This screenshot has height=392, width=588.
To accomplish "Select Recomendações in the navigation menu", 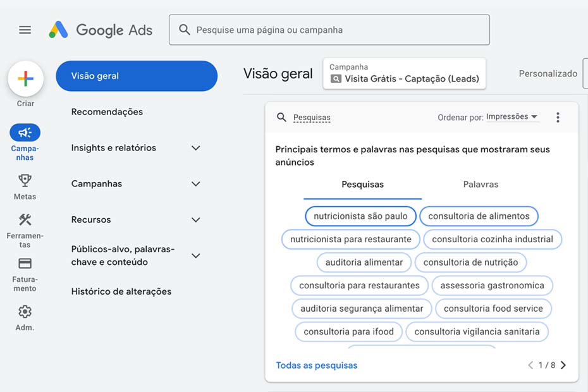I will 107,112.
